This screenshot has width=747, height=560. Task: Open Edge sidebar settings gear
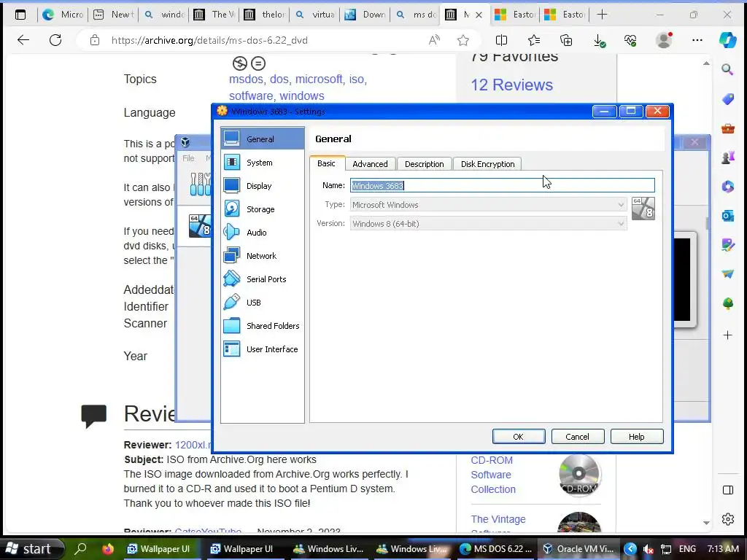click(x=727, y=519)
